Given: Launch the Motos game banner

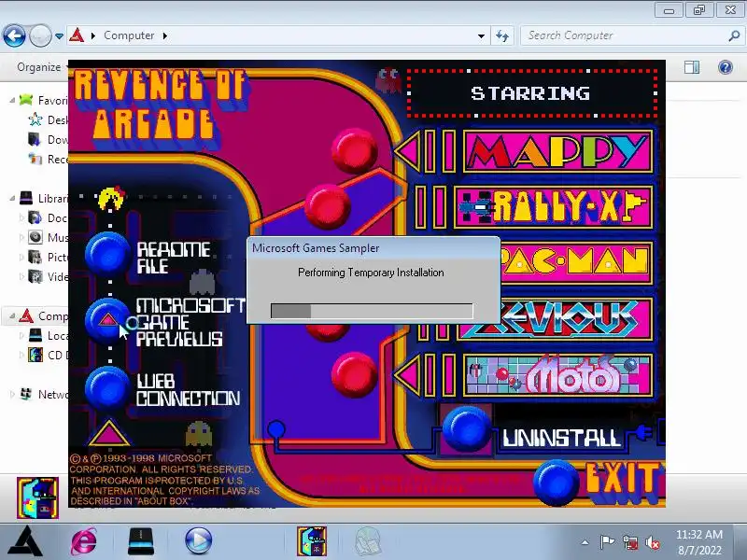Looking at the screenshot, I should (557, 376).
